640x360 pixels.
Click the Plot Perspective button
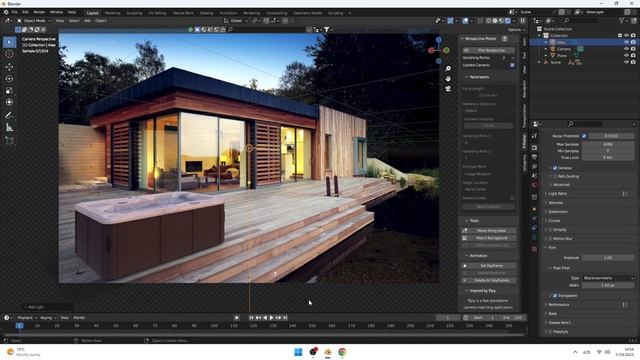(x=489, y=50)
